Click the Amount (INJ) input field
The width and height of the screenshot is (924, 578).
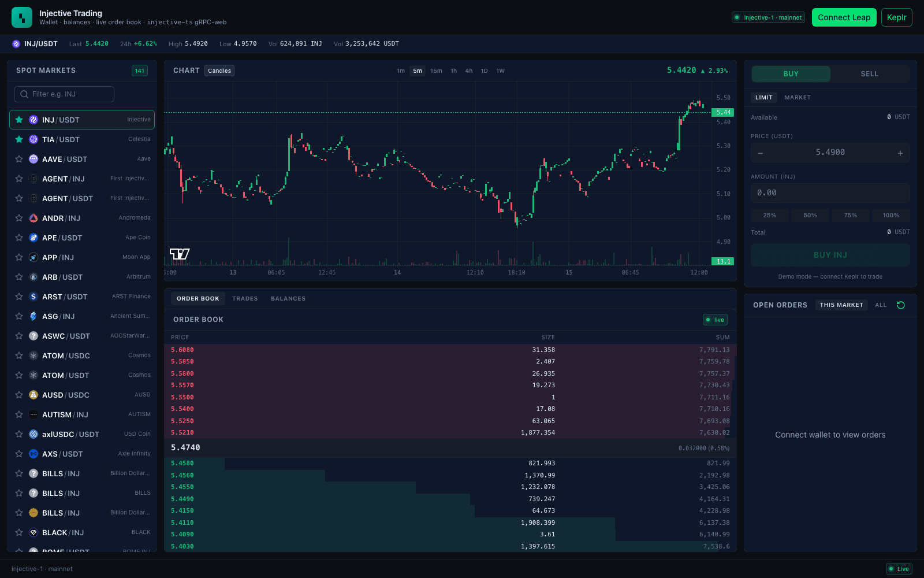tap(830, 193)
